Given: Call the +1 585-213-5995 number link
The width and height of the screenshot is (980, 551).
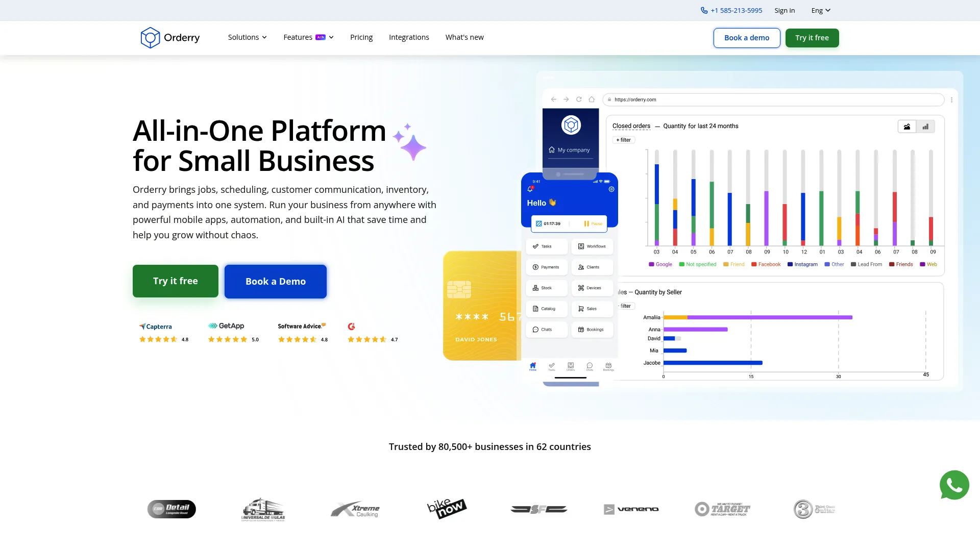Looking at the screenshot, I should (x=736, y=10).
